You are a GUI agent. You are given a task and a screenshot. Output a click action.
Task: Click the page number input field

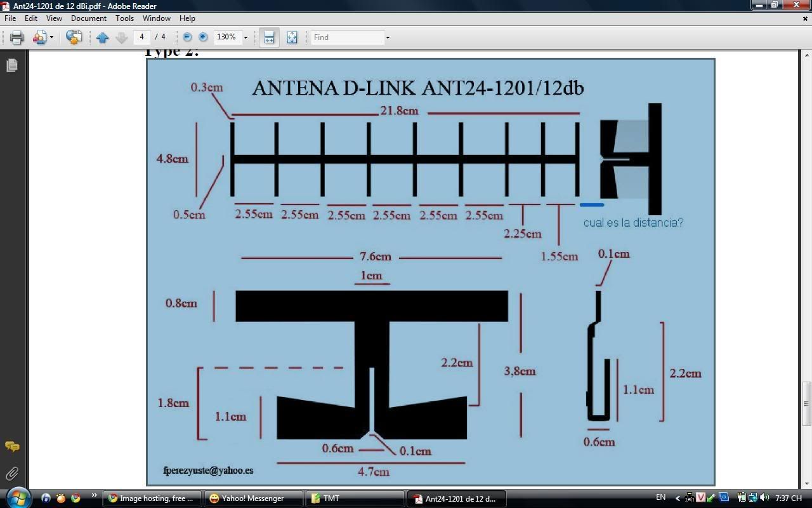tap(141, 37)
